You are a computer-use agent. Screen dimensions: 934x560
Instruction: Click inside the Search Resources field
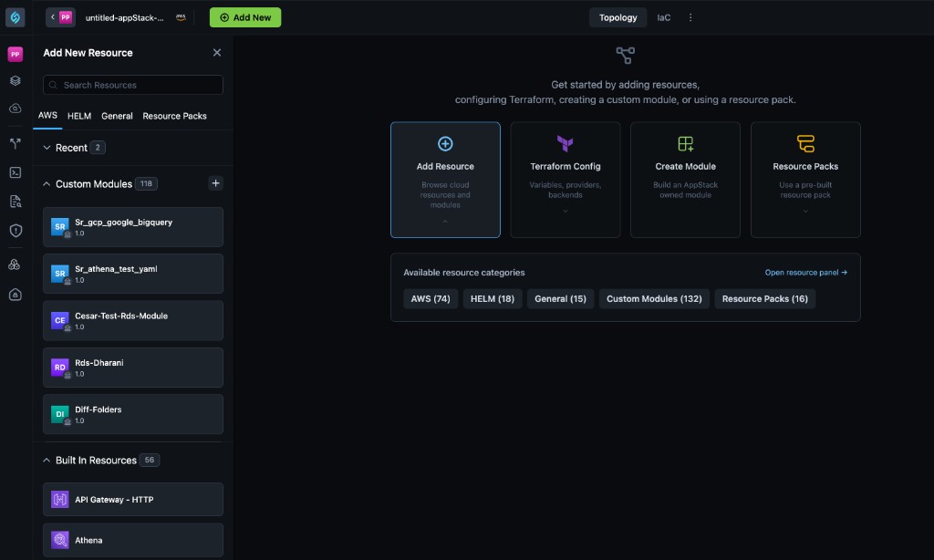132,84
